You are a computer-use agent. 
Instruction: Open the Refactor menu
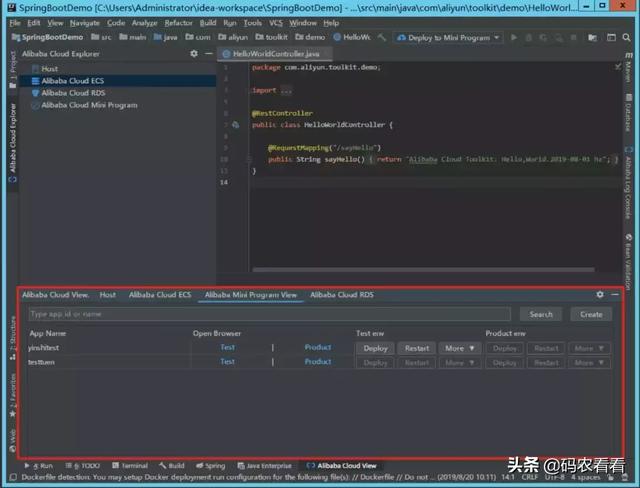(x=178, y=22)
